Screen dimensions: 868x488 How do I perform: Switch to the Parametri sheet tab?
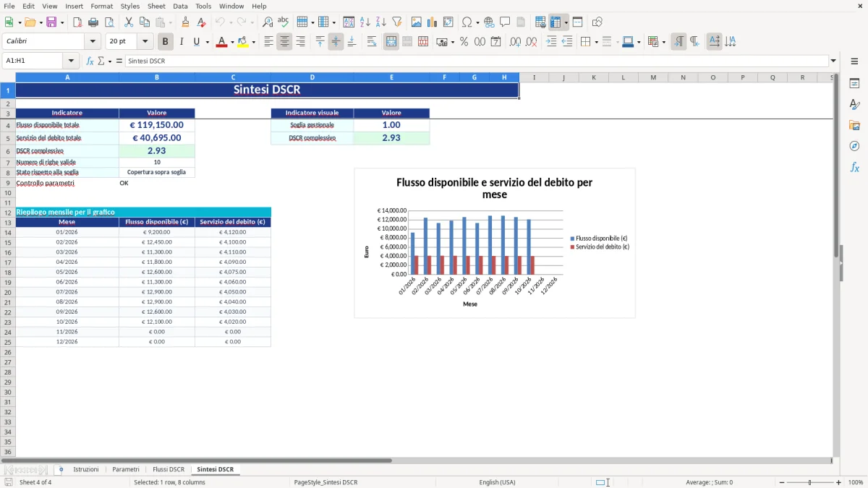click(126, 469)
